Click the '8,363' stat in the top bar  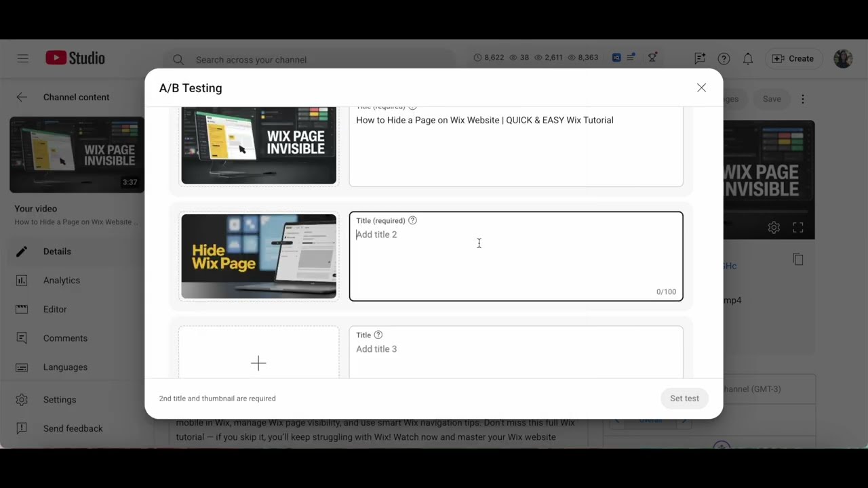coord(583,58)
